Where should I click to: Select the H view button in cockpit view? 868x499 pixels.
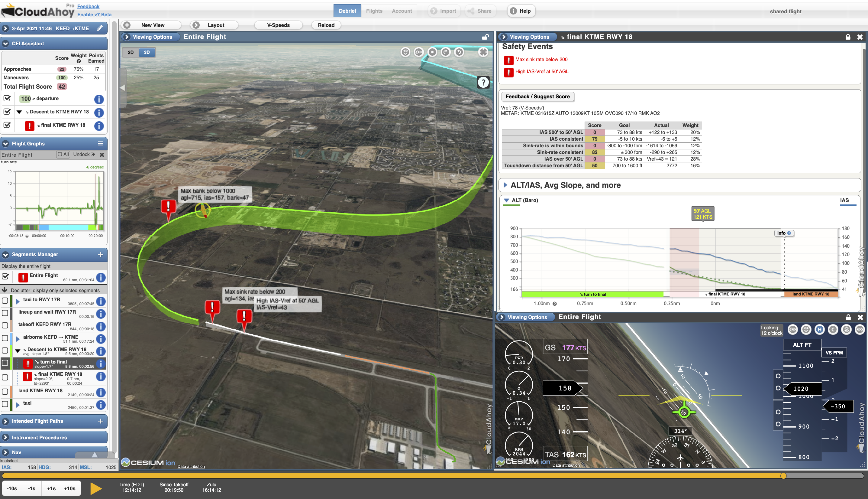coord(819,330)
